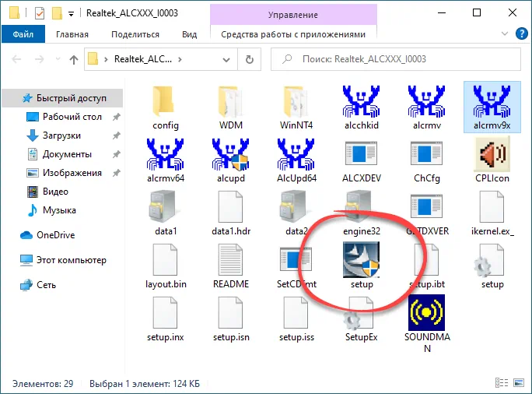Image resolution: width=532 pixels, height=394 pixels.
Task: Select the SetCDfmt file icon
Action: [x=296, y=266]
